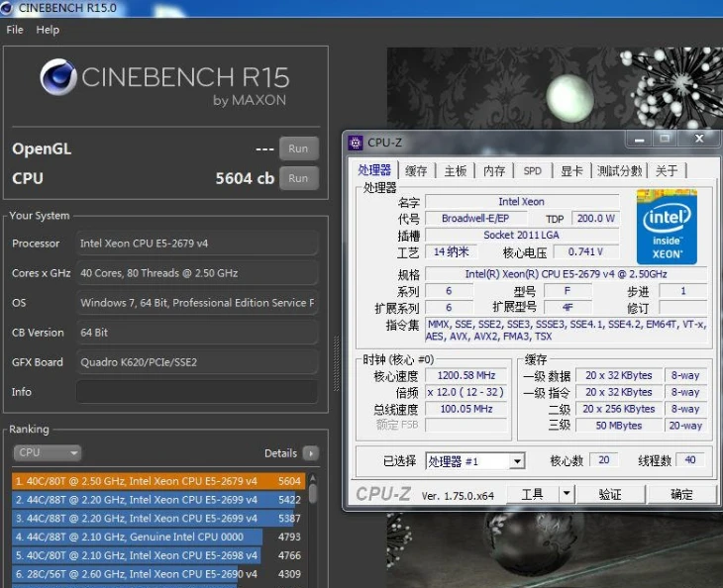
Task: Click the Cores x GHz value field
Action: click(197, 273)
